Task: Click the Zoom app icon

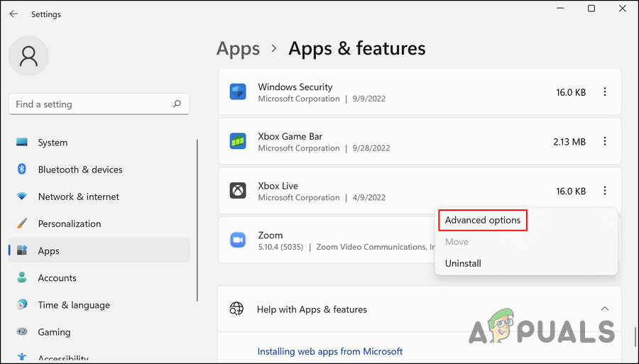Action: (x=238, y=240)
